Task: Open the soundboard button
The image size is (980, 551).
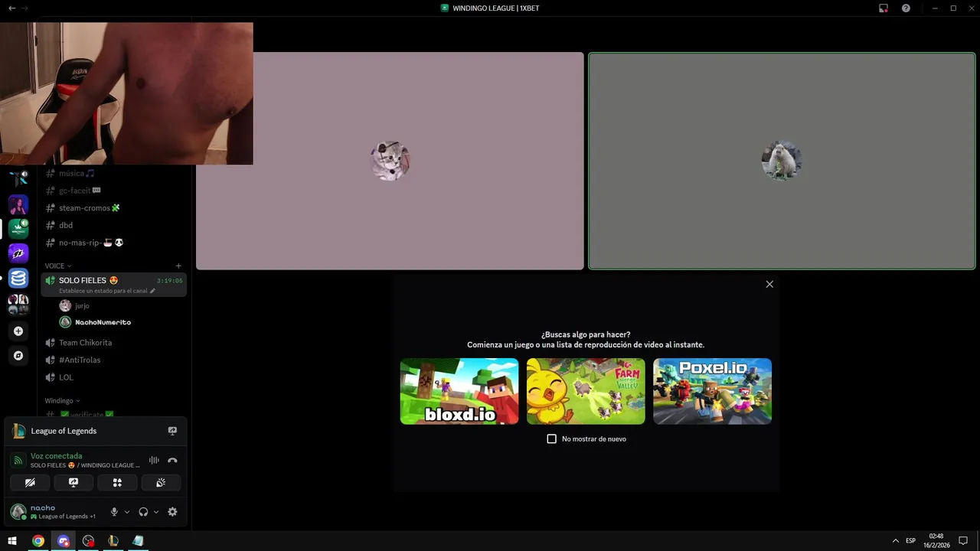Action: (161, 483)
